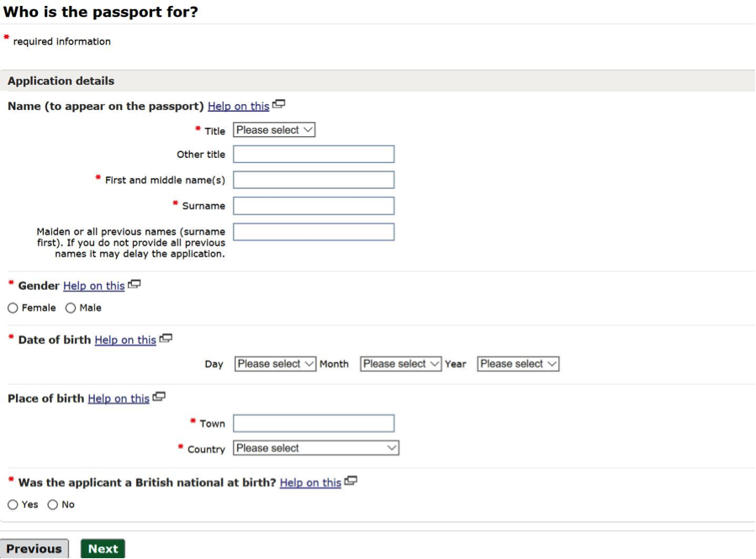Open the Title dropdown
The width and height of the screenshot is (756, 559).
(x=274, y=130)
